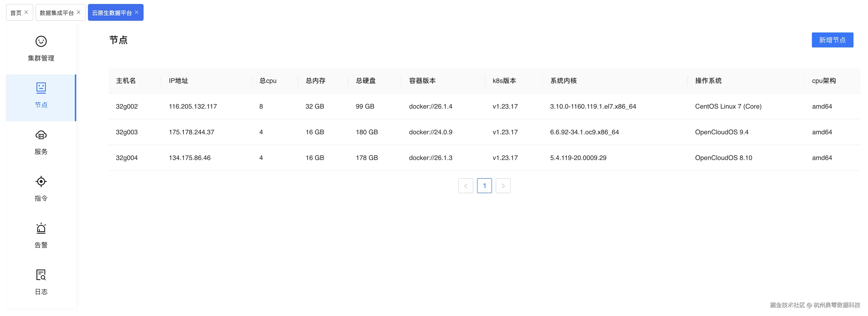The width and height of the screenshot is (868, 316).
Task: Go to the next page arrow
Action: [x=503, y=186]
